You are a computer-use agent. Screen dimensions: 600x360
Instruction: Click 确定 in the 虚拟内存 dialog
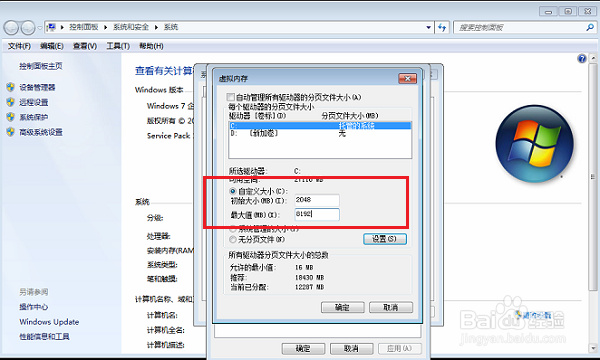[342, 307]
